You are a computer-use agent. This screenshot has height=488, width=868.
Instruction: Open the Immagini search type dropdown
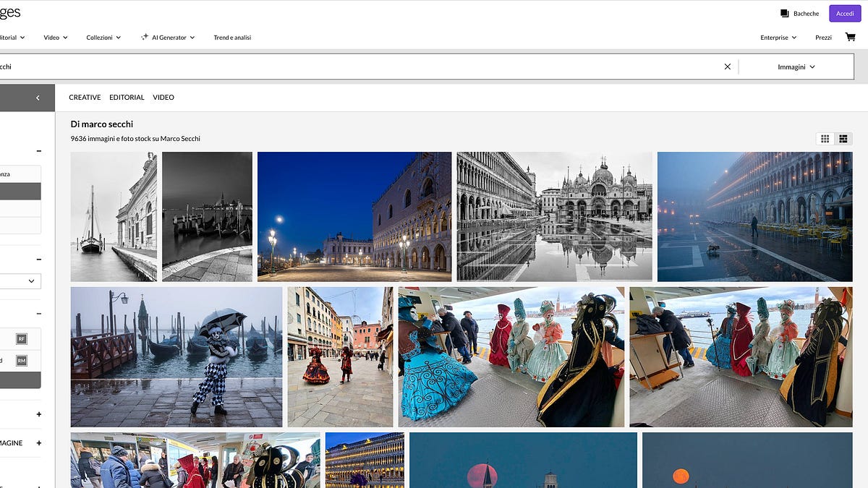(796, 67)
